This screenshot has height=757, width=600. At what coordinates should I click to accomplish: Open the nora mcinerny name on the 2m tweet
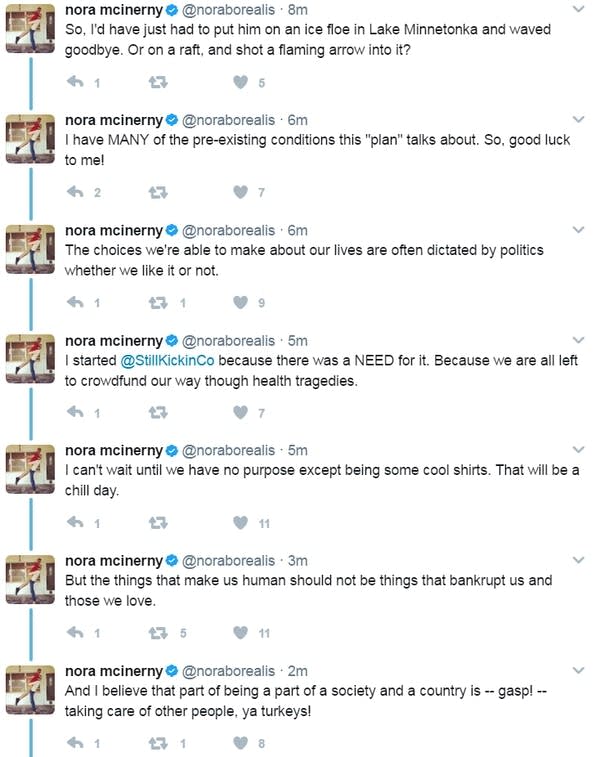pyautogui.click(x=114, y=671)
